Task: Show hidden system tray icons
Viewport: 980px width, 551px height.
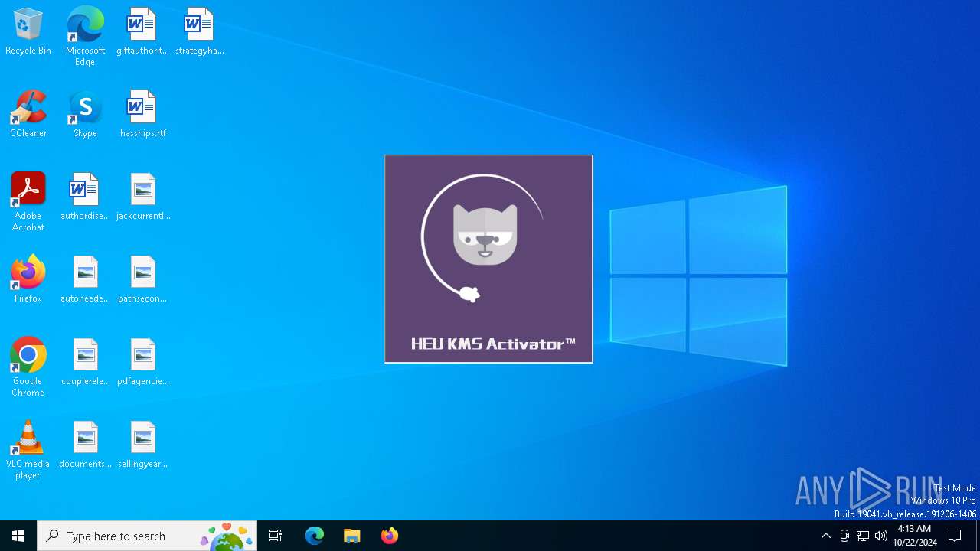Action: (x=825, y=536)
